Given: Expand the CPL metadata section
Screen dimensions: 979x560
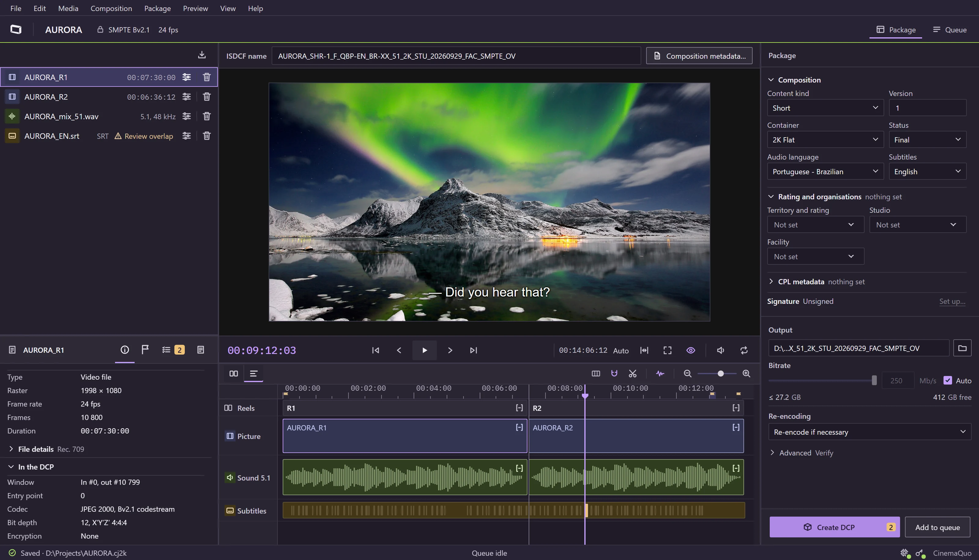Looking at the screenshot, I should coord(771,282).
